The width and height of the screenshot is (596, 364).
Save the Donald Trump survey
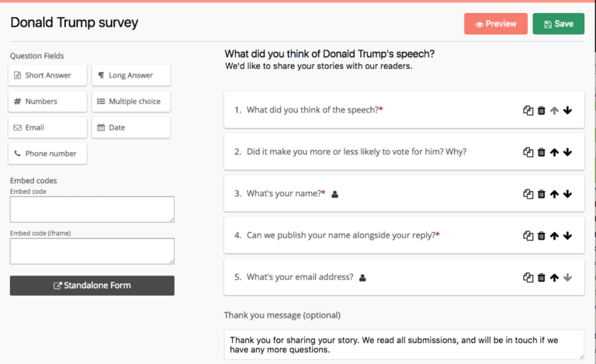pos(559,24)
